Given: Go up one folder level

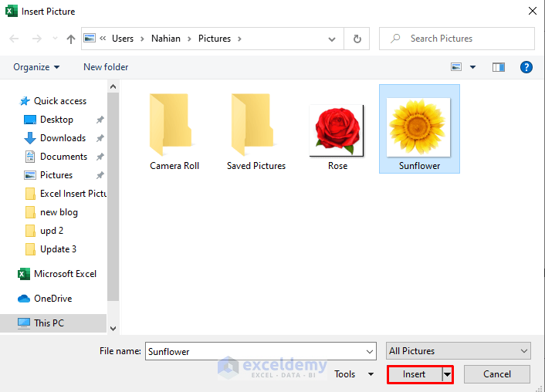Looking at the screenshot, I should pos(71,39).
